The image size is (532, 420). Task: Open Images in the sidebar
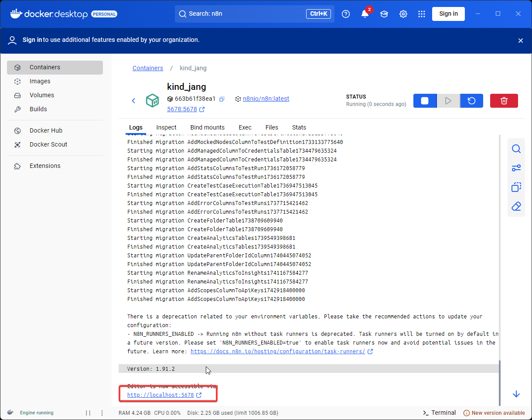tap(55, 81)
